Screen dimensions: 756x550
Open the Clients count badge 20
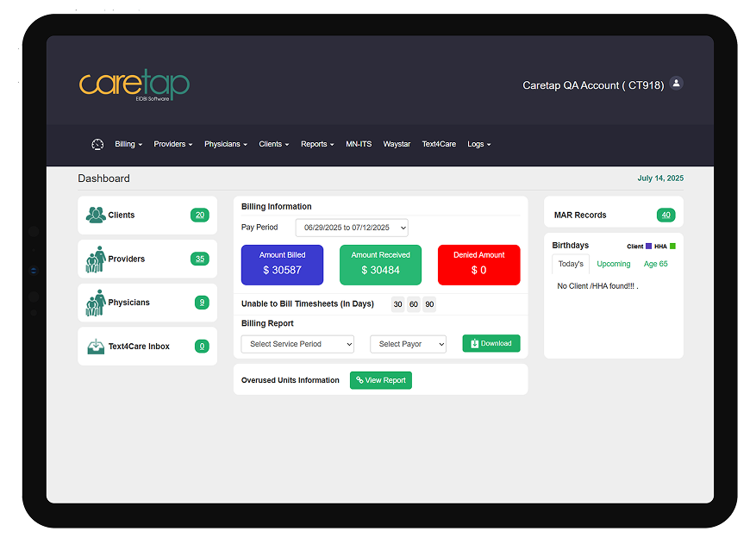click(200, 215)
